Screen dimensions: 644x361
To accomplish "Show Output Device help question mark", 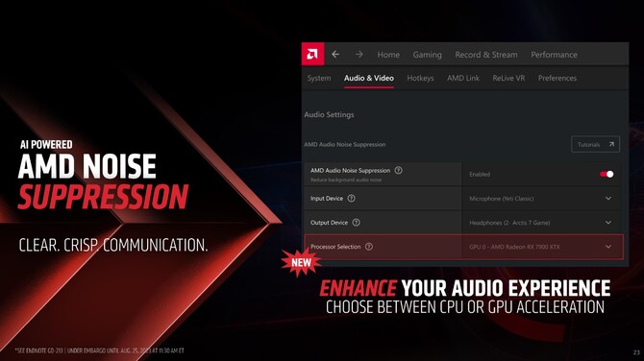I will click(356, 223).
